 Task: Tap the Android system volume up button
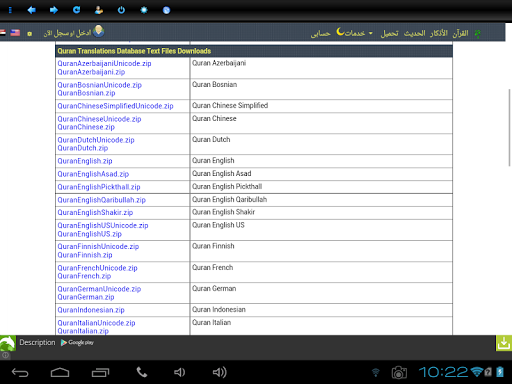coord(220,372)
